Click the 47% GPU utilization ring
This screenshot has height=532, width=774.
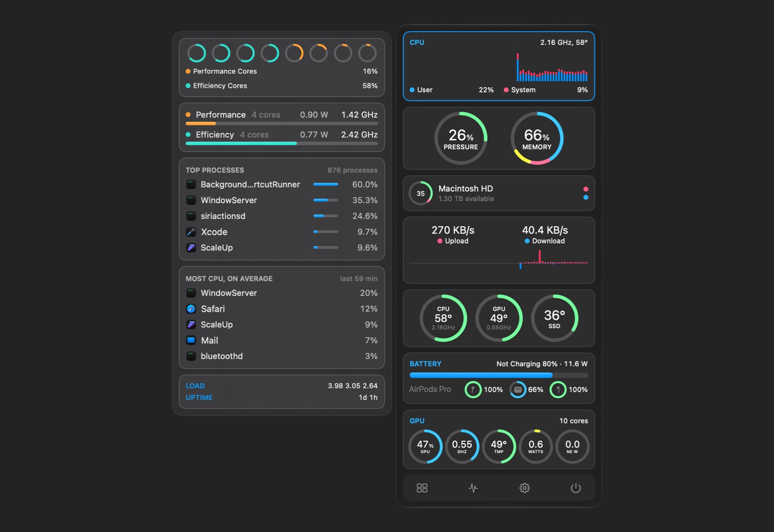point(425,446)
